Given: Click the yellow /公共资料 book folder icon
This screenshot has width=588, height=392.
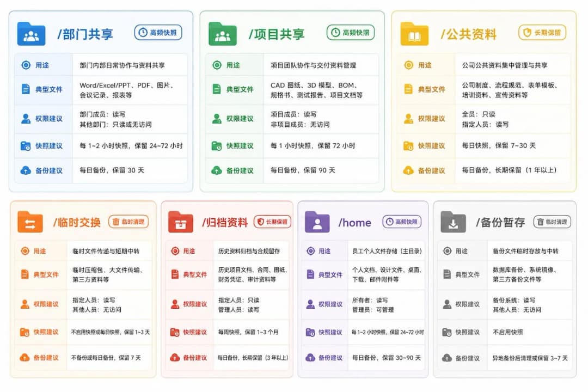Looking at the screenshot, I should tap(414, 34).
